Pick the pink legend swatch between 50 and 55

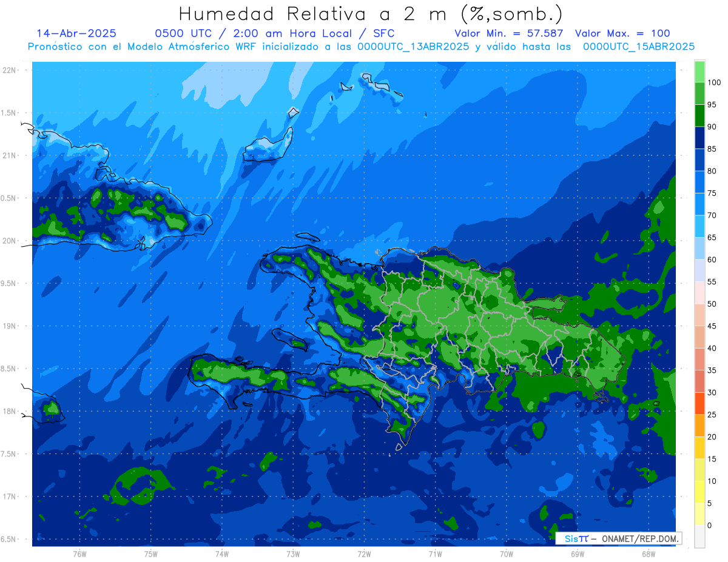tap(699, 293)
